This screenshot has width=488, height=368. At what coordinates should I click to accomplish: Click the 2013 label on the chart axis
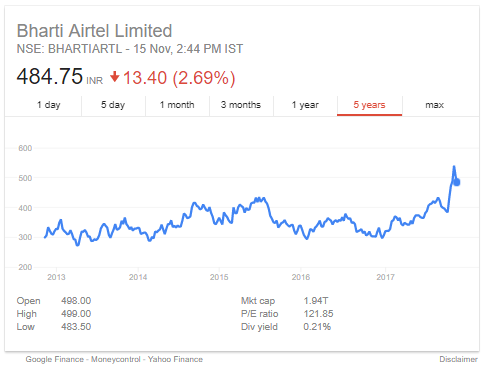click(56, 277)
